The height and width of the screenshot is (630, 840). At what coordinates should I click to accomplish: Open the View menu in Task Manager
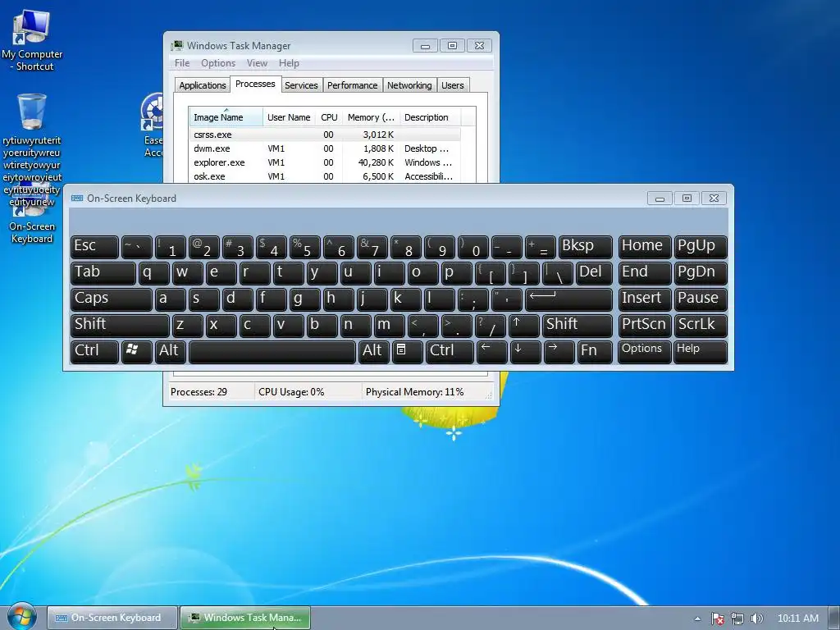click(257, 63)
